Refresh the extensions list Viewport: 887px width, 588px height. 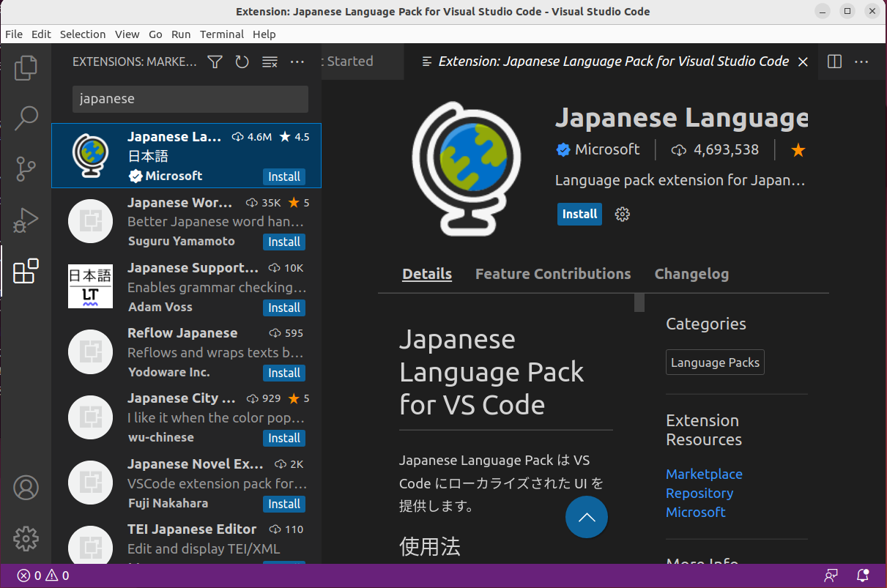coord(242,62)
